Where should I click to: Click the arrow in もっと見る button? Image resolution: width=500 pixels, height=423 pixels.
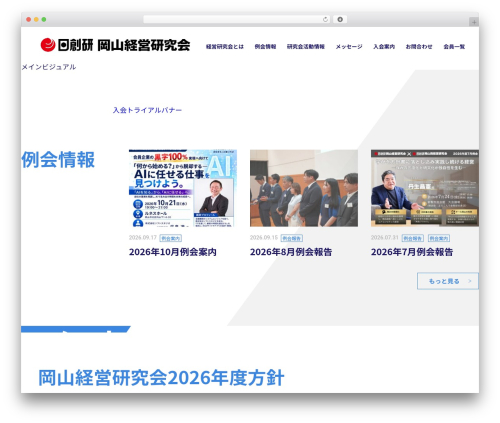click(470, 281)
